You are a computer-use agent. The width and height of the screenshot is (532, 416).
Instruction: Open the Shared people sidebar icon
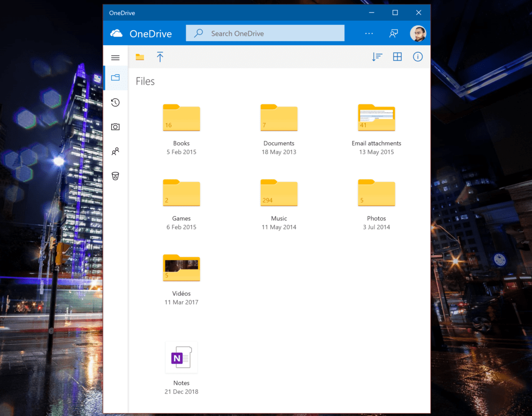tap(115, 151)
